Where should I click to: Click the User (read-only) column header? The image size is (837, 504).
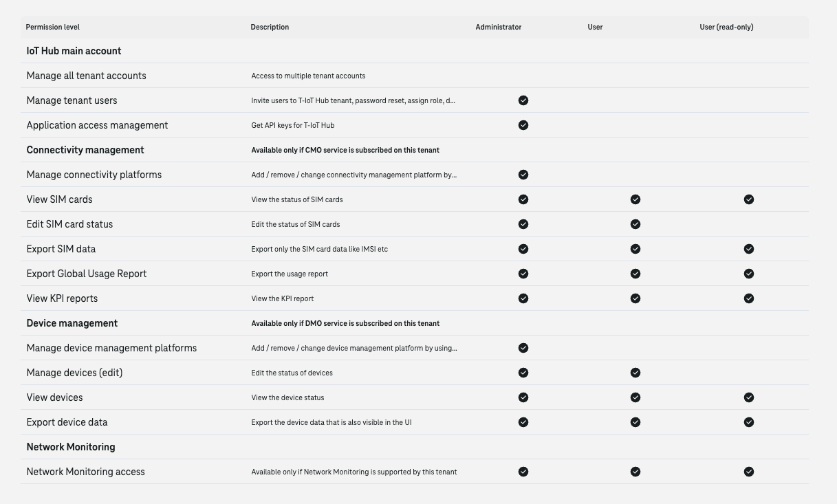(726, 28)
